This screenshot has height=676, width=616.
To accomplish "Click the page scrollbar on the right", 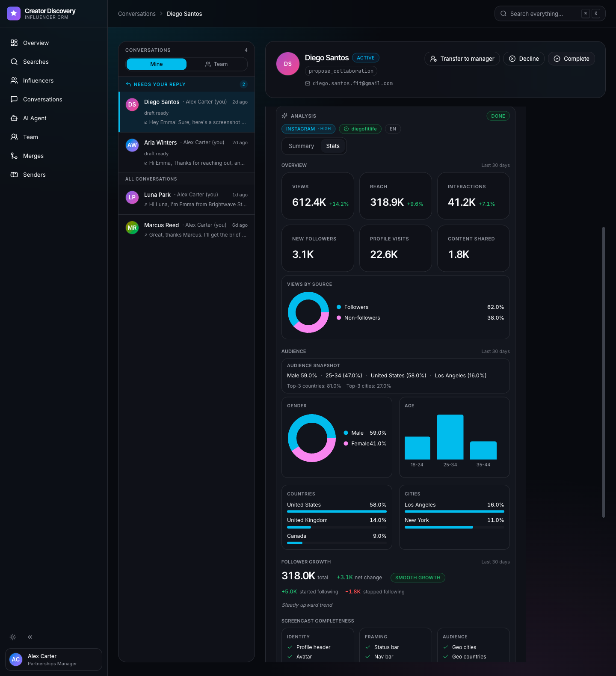I will (604, 372).
